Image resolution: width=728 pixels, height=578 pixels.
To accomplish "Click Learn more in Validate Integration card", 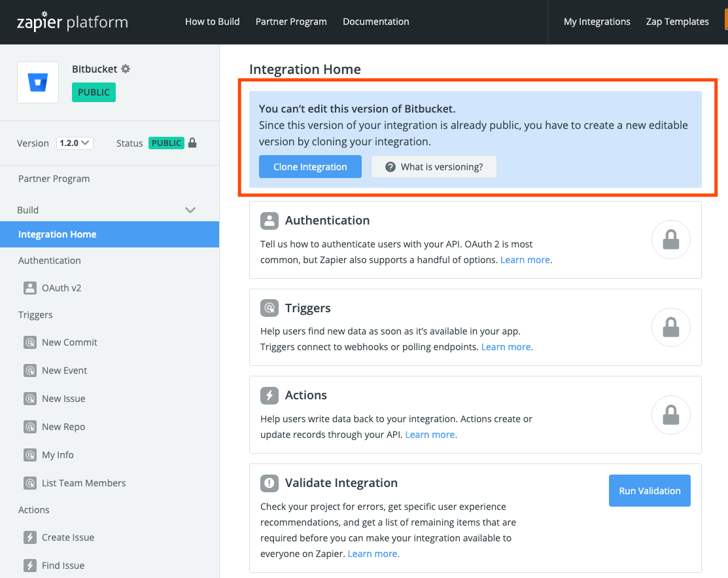I will tap(372, 554).
